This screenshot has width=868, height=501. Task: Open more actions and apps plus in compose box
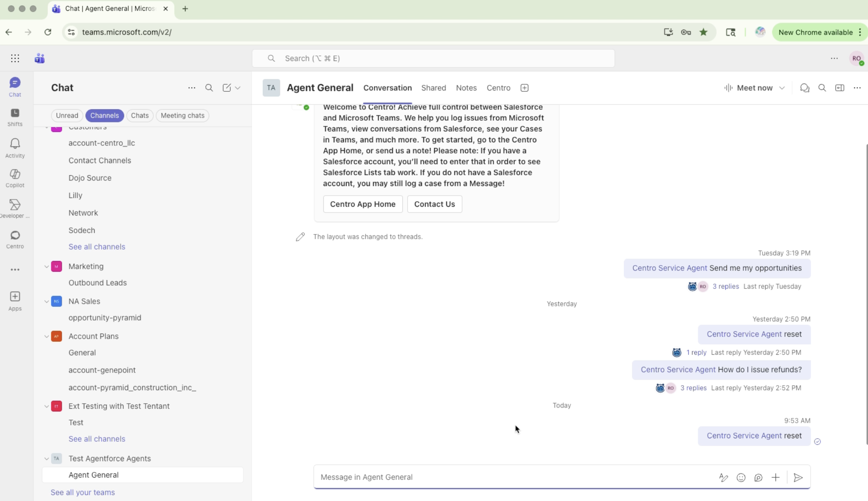(x=775, y=477)
